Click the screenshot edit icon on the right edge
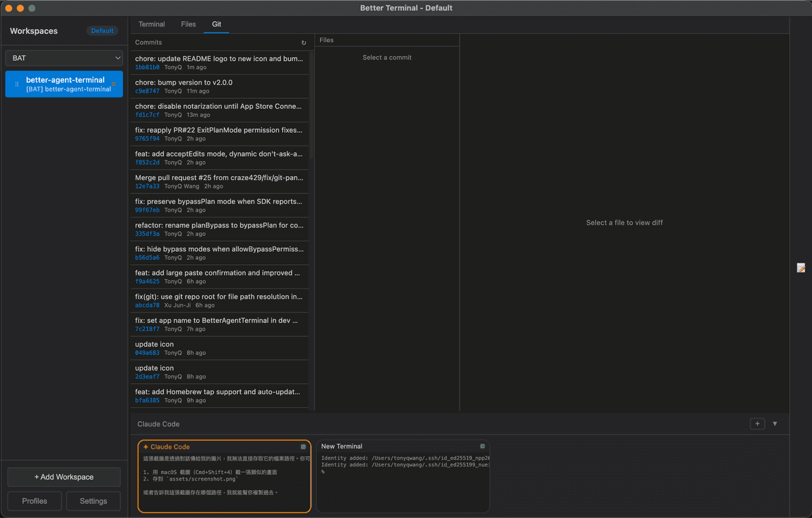The image size is (812, 518). (x=801, y=267)
